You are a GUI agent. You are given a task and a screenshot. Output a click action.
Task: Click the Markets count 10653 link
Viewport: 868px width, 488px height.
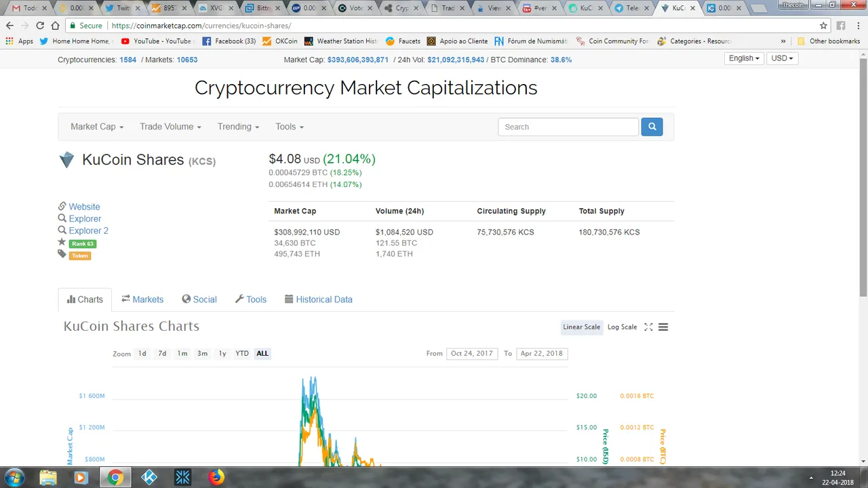coord(187,60)
